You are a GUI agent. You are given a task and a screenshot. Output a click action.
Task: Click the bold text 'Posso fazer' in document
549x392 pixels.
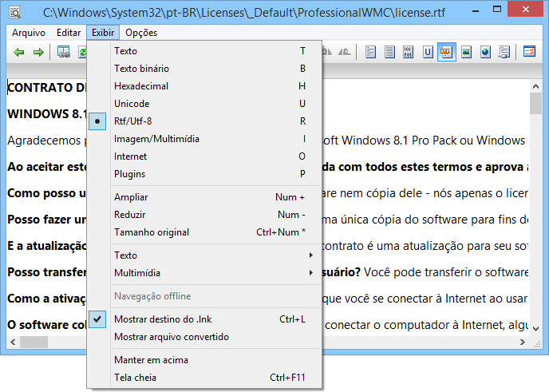pos(40,220)
